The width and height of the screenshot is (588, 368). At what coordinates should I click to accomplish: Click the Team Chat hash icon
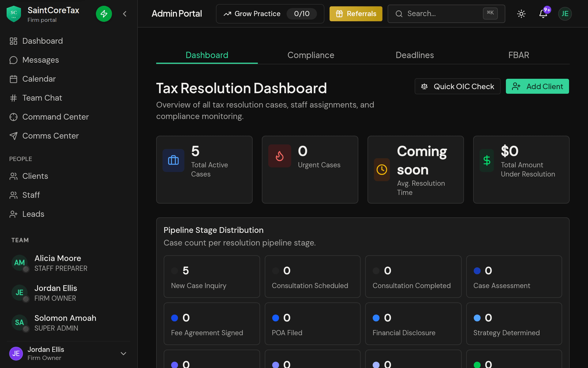tap(13, 98)
